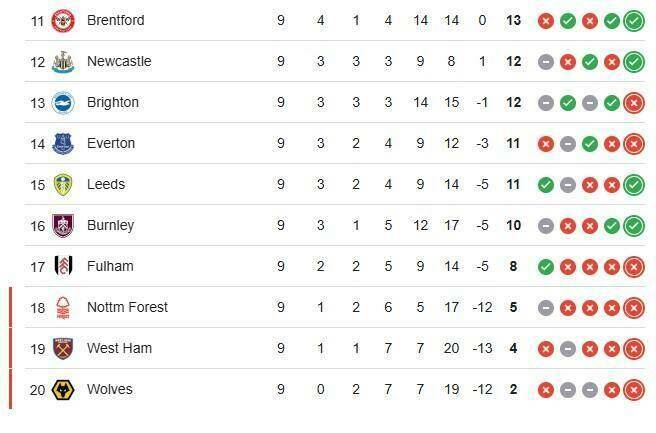Image resolution: width=656 pixels, height=433 pixels.
Task: Click Fulham's first green win icon
Action: point(546,266)
